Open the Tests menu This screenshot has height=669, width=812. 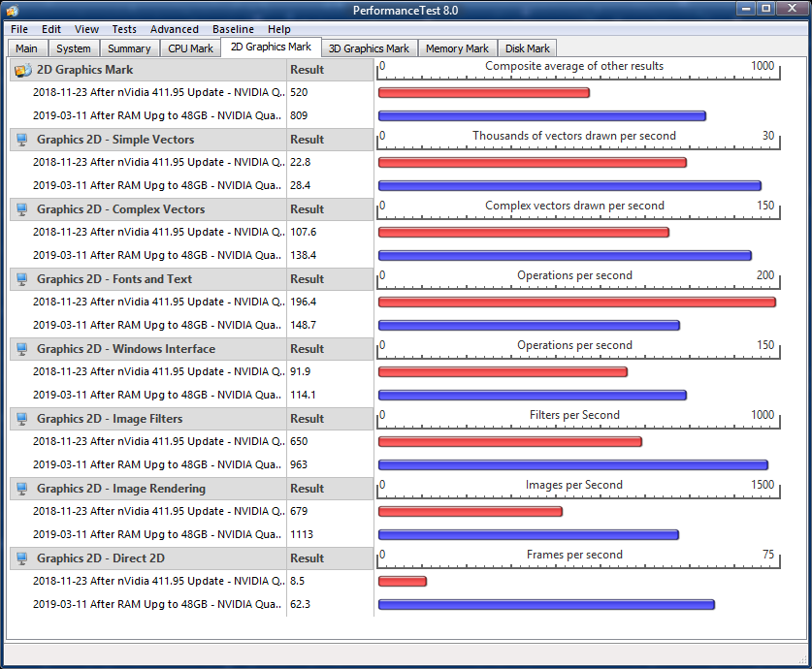point(123,29)
